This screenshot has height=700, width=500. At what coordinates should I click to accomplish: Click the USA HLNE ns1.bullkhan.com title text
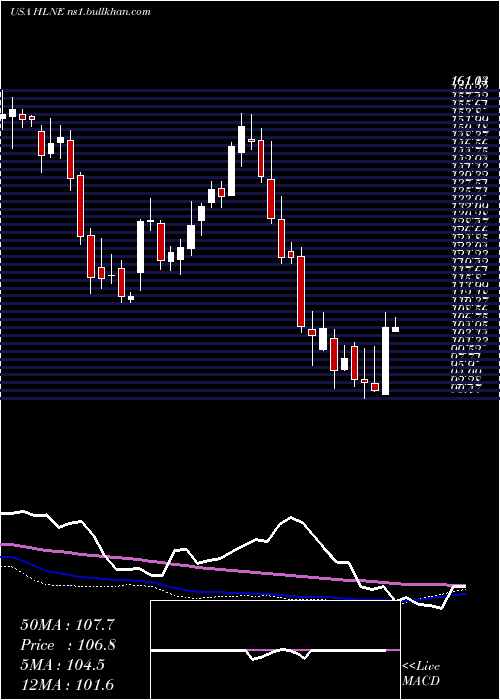click(x=80, y=12)
